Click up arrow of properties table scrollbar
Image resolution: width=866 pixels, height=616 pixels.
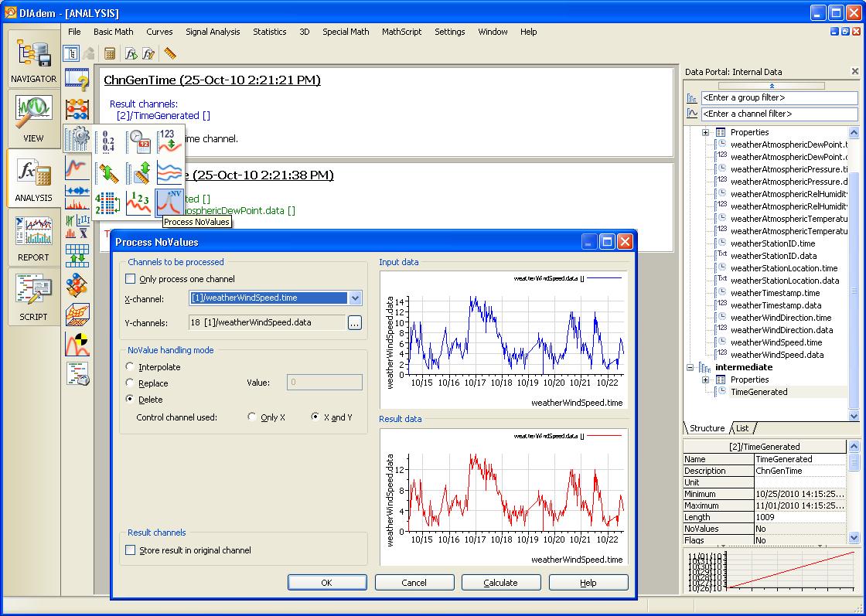click(x=854, y=445)
